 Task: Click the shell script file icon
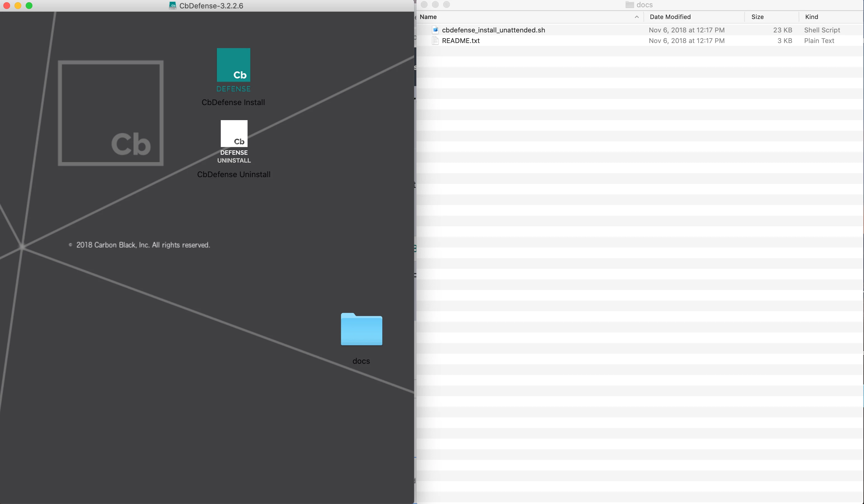435,30
